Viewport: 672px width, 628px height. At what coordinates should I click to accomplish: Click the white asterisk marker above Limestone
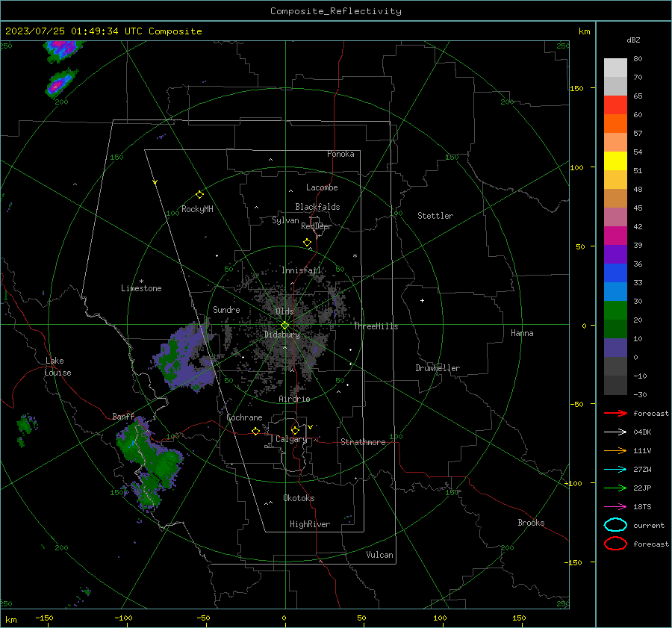coord(141,282)
